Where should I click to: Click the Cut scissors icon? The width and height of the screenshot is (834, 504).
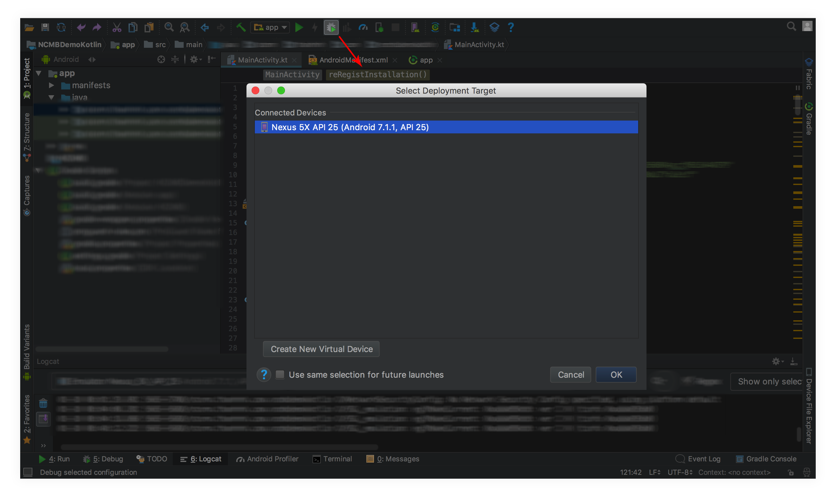pyautogui.click(x=117, y=28)
